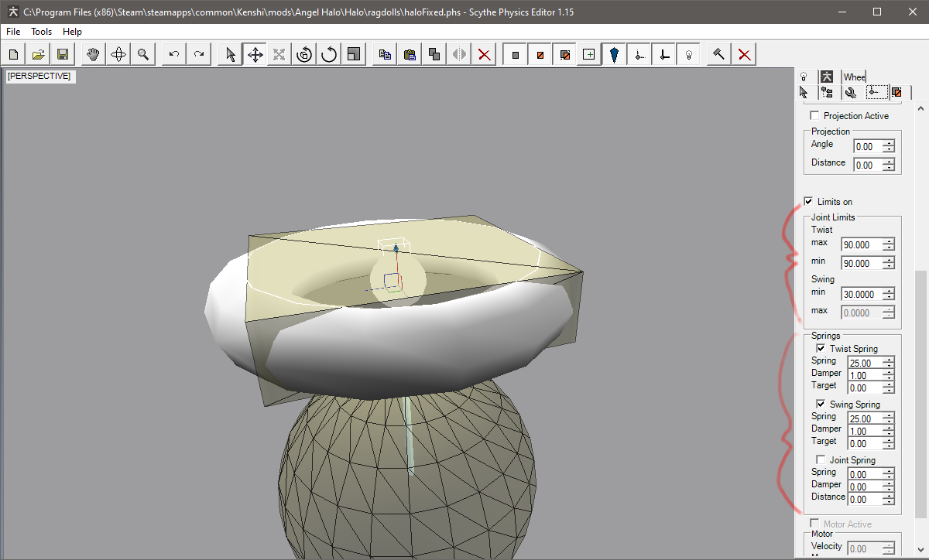
Task: Click the Projection Angle value field
Action: click(x=867, y=146)
